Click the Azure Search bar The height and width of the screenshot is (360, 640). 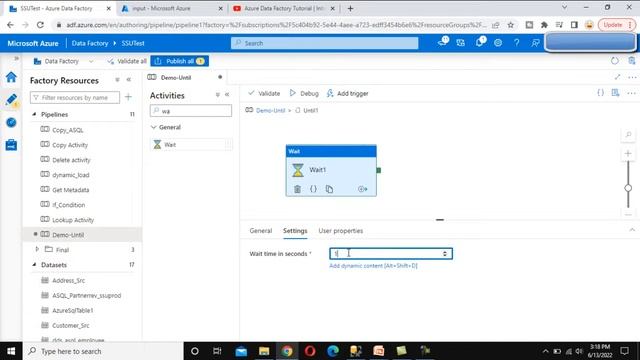click(x=324, y=43)
